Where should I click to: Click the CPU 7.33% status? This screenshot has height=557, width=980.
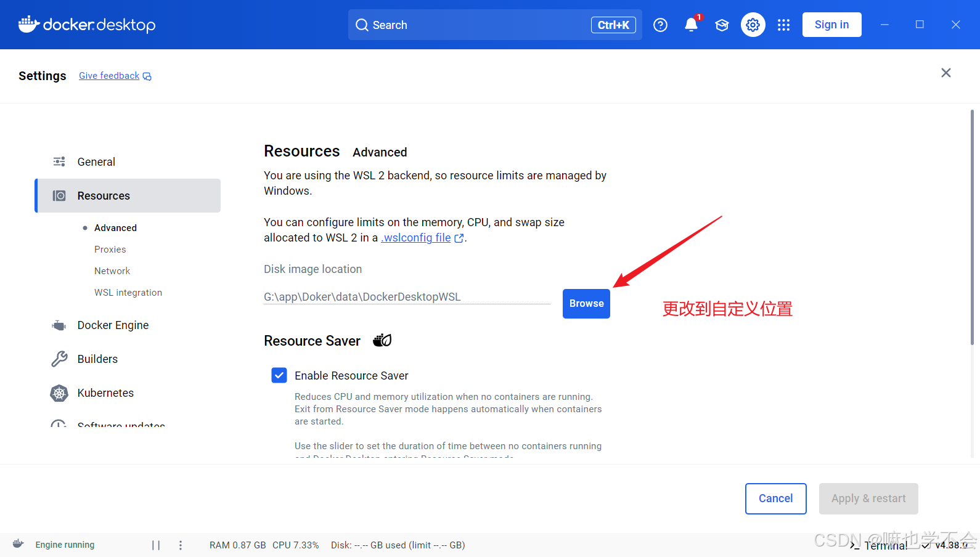pyautogui.click(x=296, y=545)
